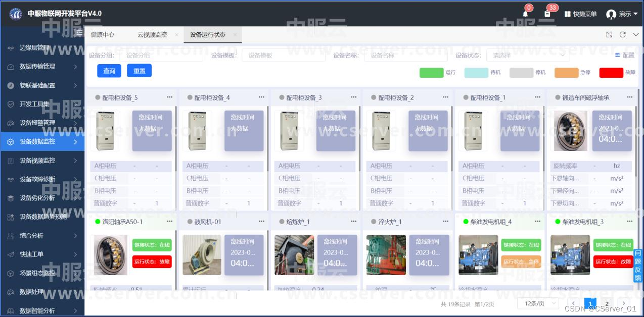Click the 重置 reset button

(x=139, y=71)
